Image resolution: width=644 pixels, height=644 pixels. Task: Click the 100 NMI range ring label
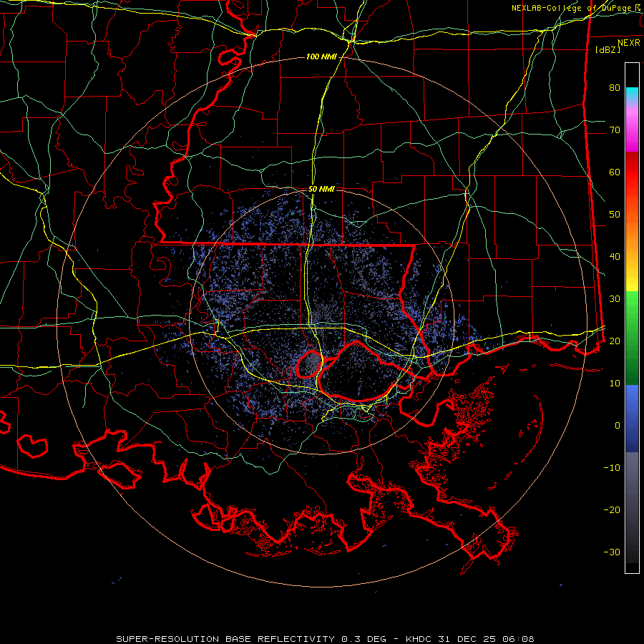tap(321, 57)
